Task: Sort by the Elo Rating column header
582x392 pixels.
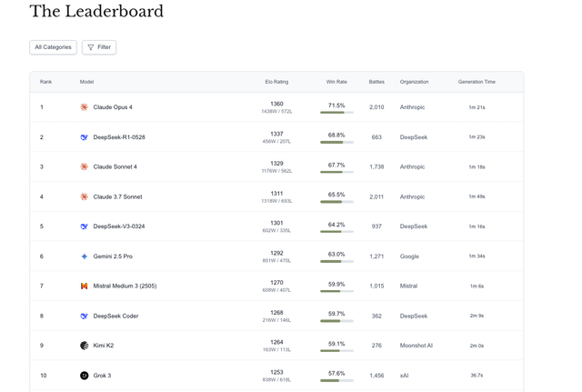Action: pos(276,82)
